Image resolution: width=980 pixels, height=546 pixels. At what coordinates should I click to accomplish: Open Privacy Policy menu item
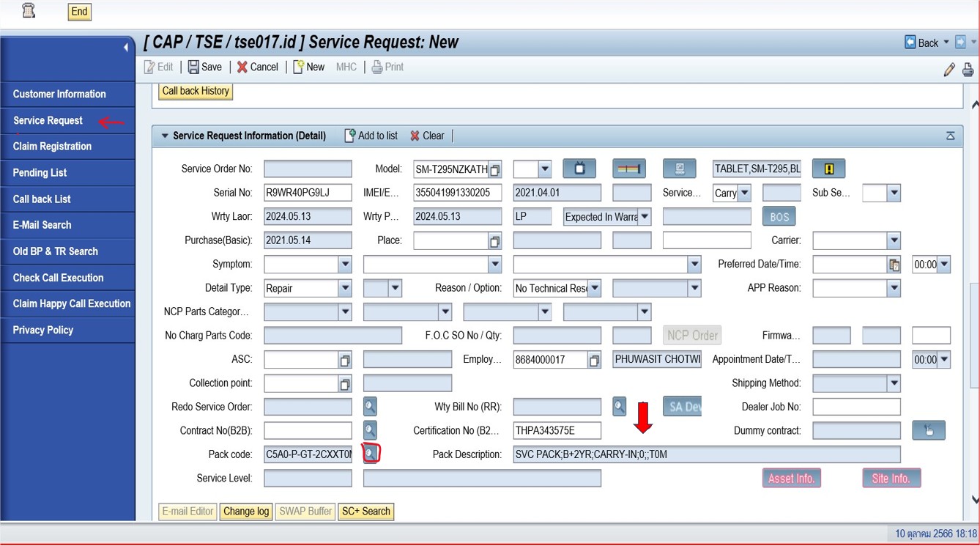pos(42,330)
